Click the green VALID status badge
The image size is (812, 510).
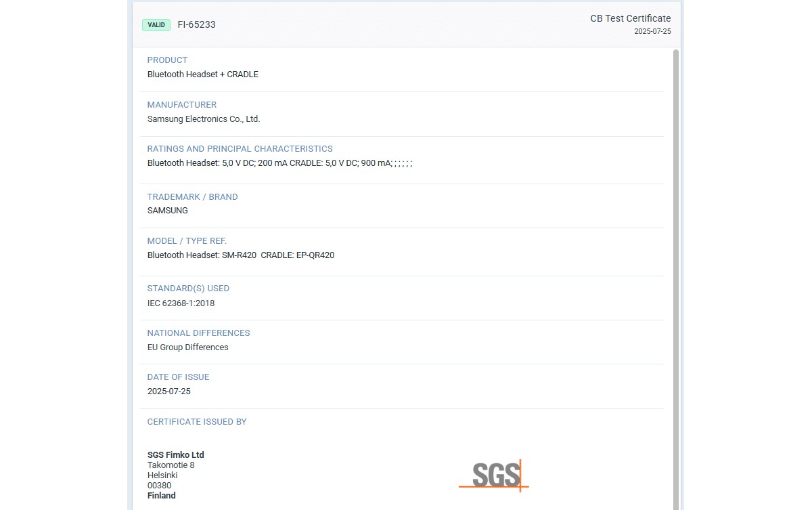[x=156, y=25]
